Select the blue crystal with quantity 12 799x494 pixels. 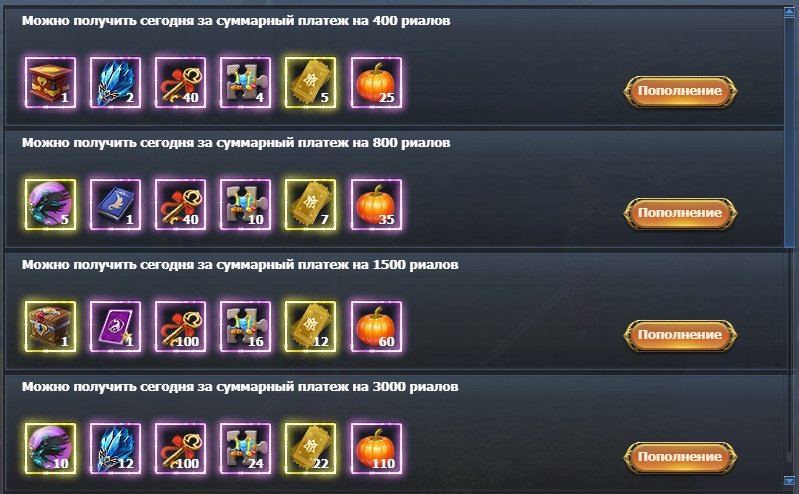tap(116, 448)
